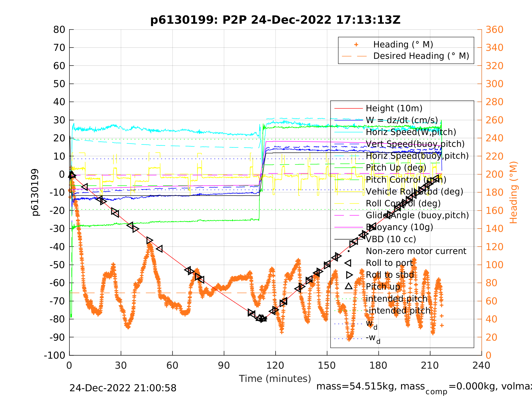The height and width of the screenshot is (399, 532).
Task: Click the Pitch up legend label
Action: click(x=383, y=287)
